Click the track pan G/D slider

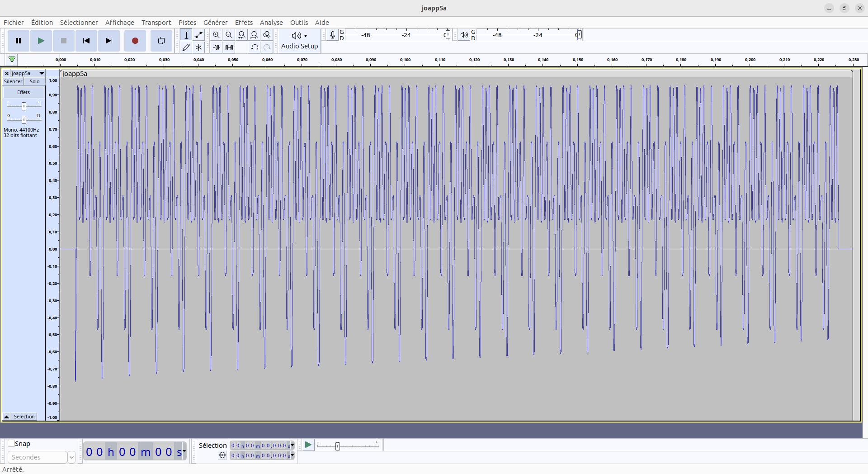point(24,119)
